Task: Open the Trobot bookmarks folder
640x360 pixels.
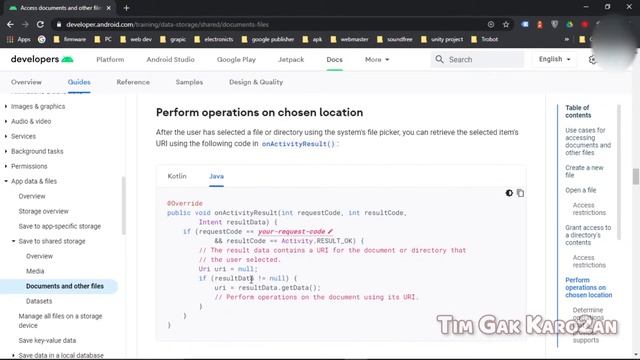Action: point(484,39)
